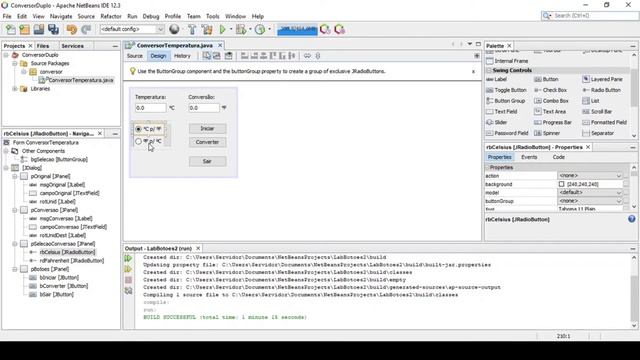Pick the Spinner palette component

(x=547, y=133)
